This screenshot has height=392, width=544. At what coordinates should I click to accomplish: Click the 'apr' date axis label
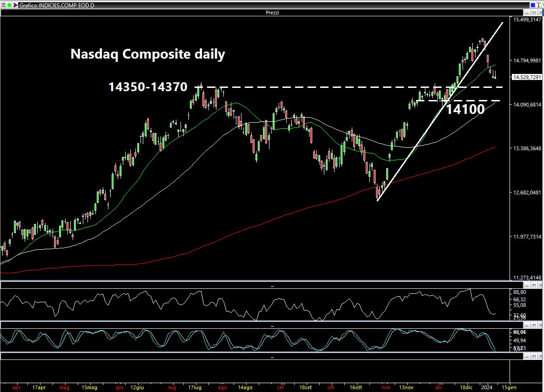click(16, 387)
